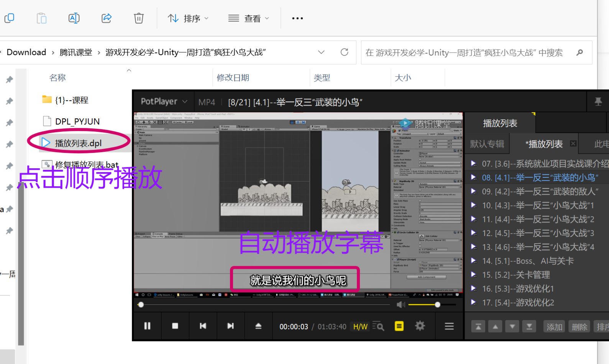Skip to next track in PotPlayer
The image size is (609, 364).
click(x=230, y=326)
